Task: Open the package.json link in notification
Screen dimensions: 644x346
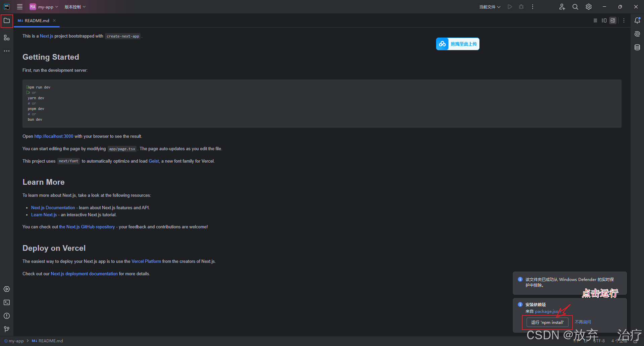Action: click(x=548, y=311)
